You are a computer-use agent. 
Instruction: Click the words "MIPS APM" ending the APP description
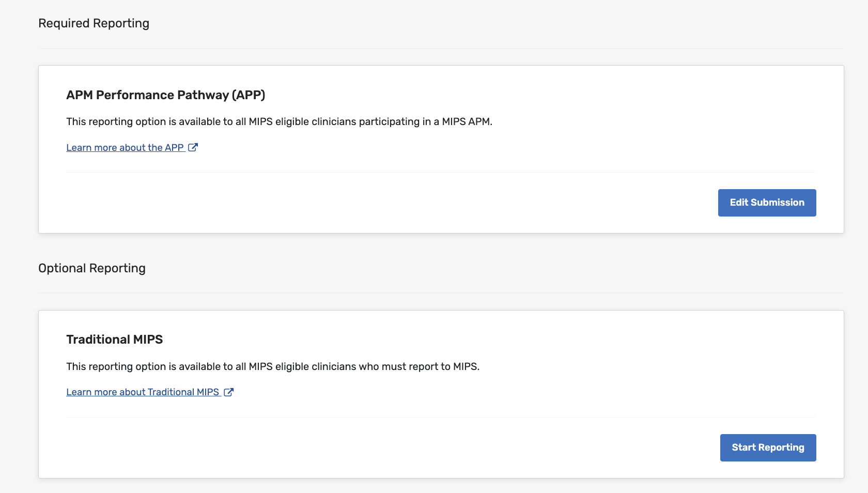click(466, 121)
